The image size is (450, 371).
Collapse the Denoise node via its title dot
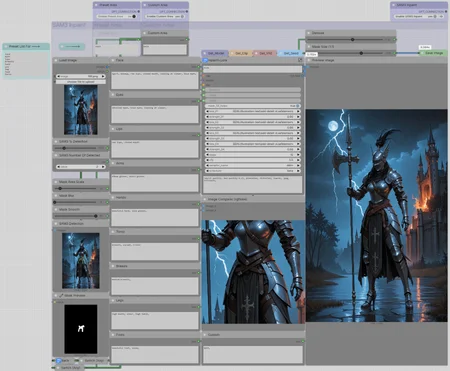point(309,33)
